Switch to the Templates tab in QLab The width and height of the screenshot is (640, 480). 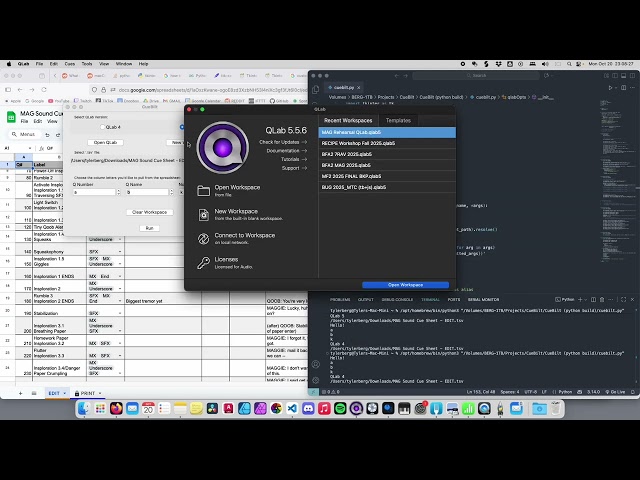[398, 120]
